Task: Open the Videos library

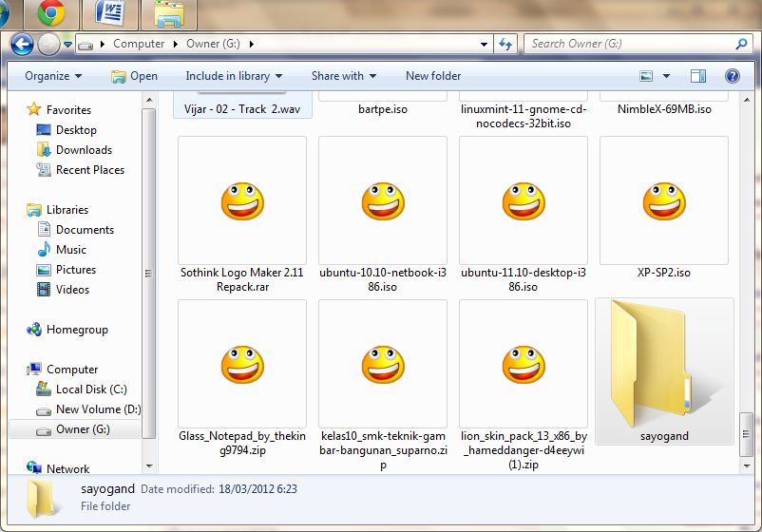Action: click(x=63, y=289)
